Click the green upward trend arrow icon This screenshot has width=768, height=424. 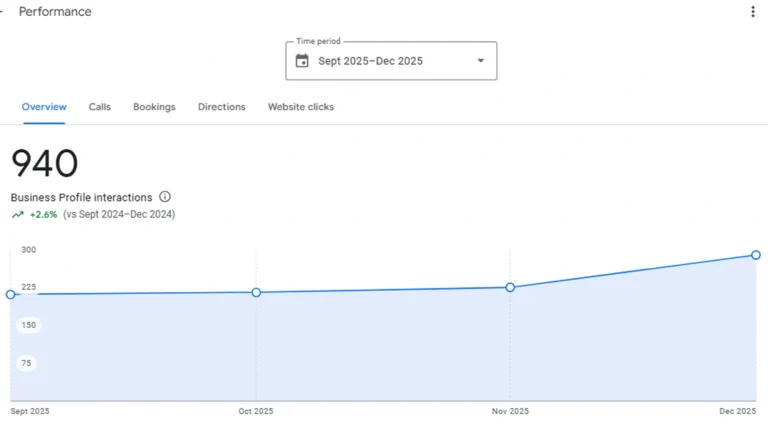coord(17,214)
